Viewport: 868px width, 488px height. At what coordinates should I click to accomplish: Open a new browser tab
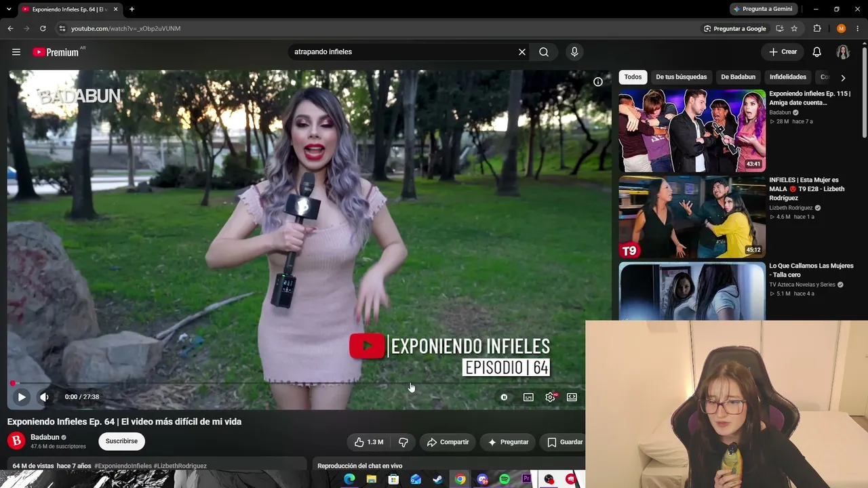tap(132, 9)
